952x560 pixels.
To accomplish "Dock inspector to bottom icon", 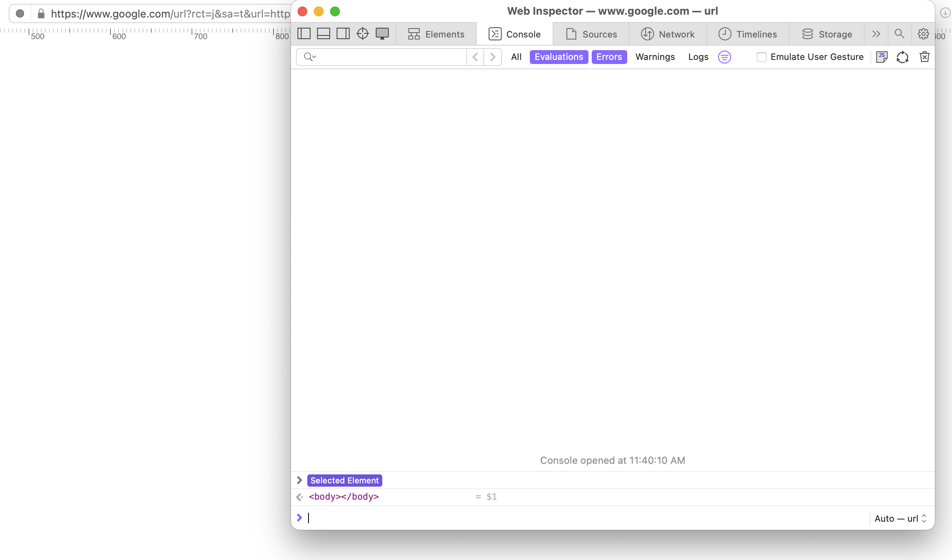I will click(324, 34).
